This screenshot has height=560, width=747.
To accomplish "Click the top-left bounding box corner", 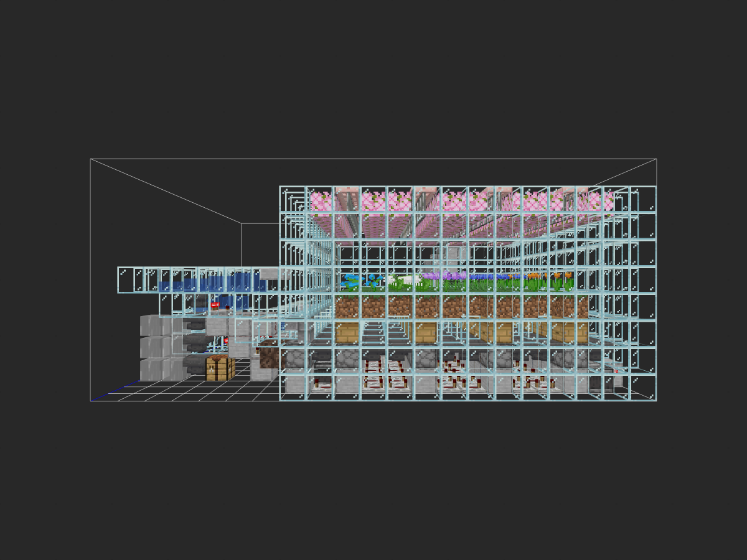I will pyautogui.click(x=90, y=159).
